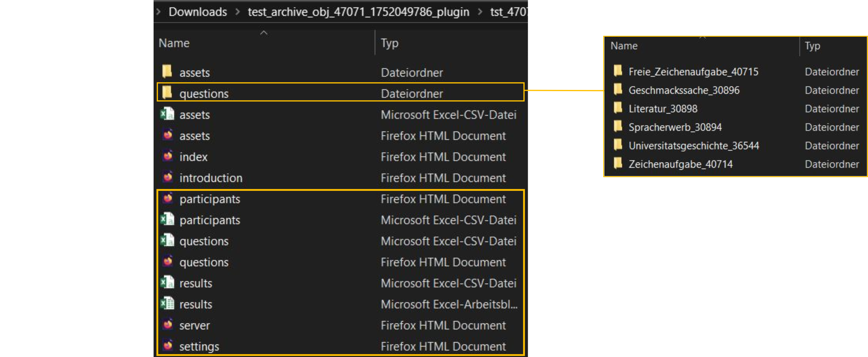The height and width of the screenshot is (357, 868).
Task: Open test_archive_obj_47071_1752049786_plugin breadcrumb segment
Action: point(359,12)
